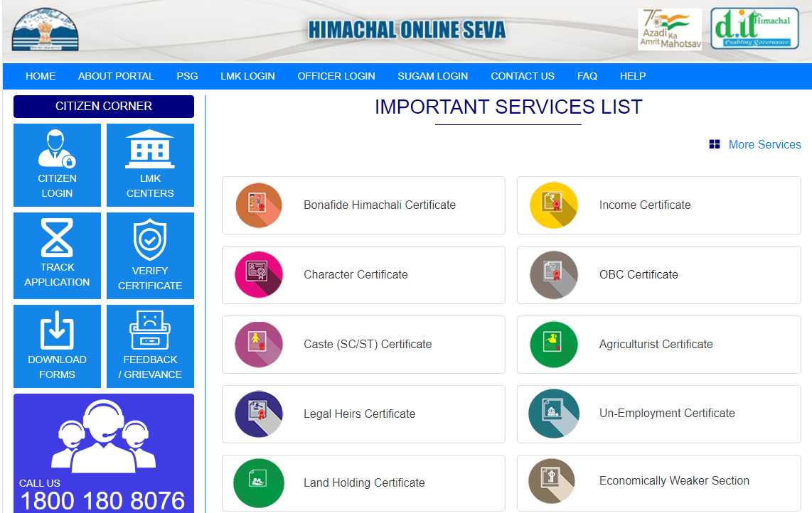The height and width of the screenshot is (513, 812).
Task: Open LMK Centers building icon
Action: (149, 149)
